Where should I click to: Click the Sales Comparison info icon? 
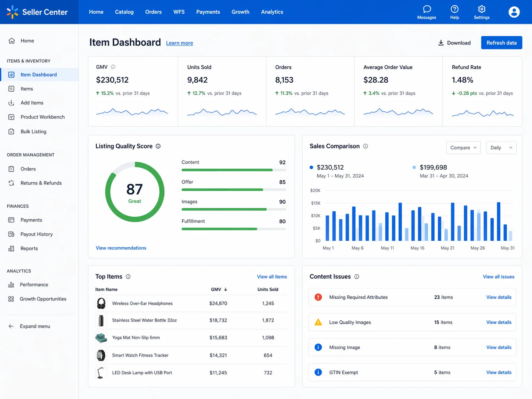coord(366,146)
